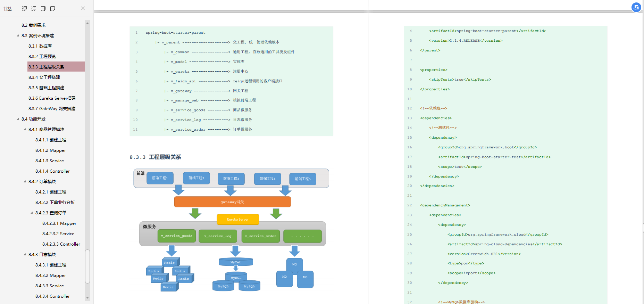Click bookmark panel scrollbar up arrow
The height and width of the screenshot is (304, 644).
pos(87,23)
